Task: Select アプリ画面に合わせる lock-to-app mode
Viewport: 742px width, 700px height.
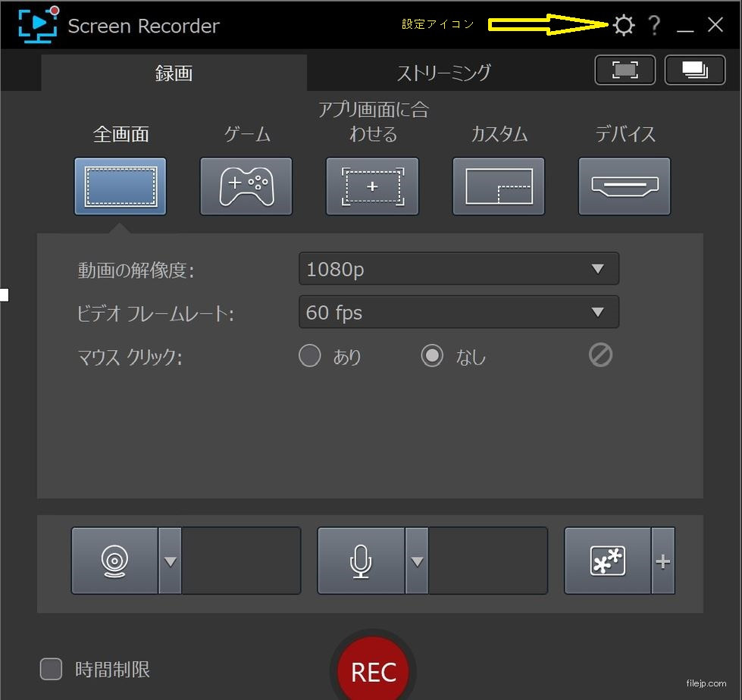Action: tap(372, 186)
